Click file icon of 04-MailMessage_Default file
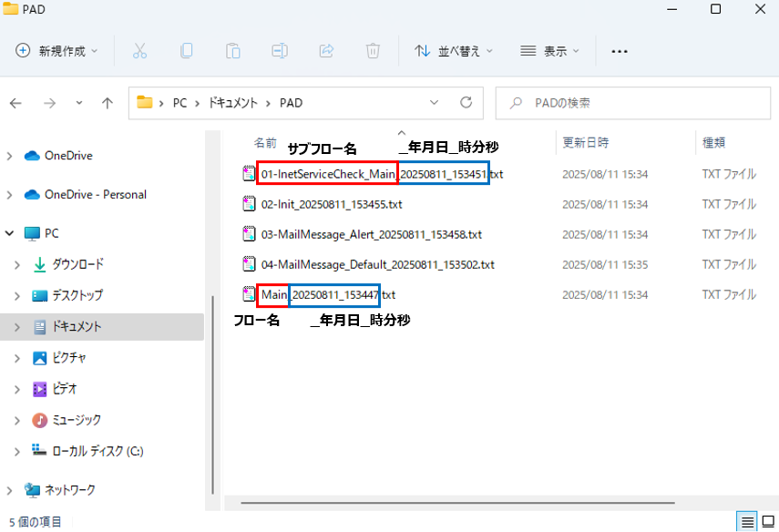 249,264
